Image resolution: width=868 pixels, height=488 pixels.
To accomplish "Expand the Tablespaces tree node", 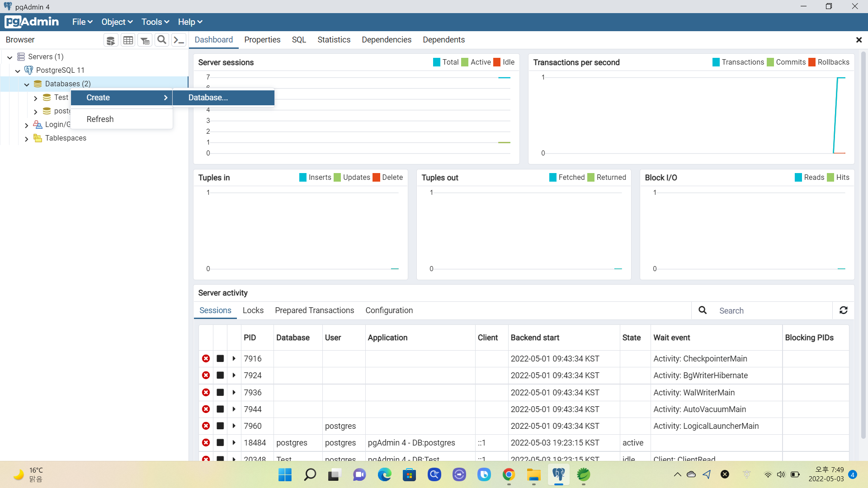I will pos(26,139).
